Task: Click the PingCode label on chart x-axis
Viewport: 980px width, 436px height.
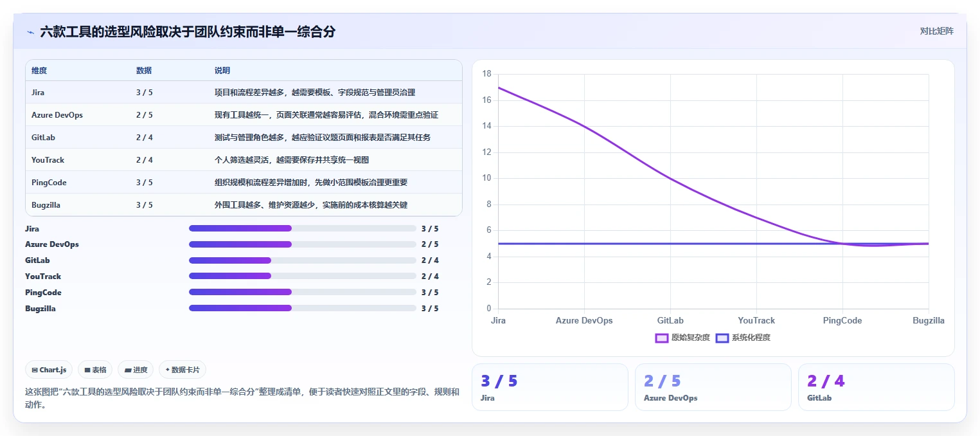Action: click(x=842, y=320)
